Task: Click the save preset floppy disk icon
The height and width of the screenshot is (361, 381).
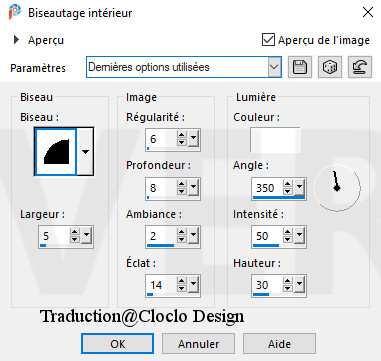Action: point(300,67)
